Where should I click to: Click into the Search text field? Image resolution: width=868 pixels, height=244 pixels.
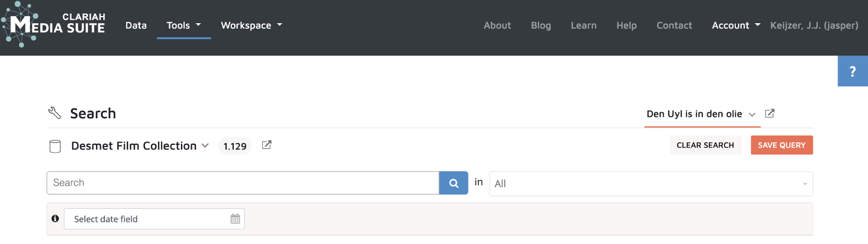(243, 183)
